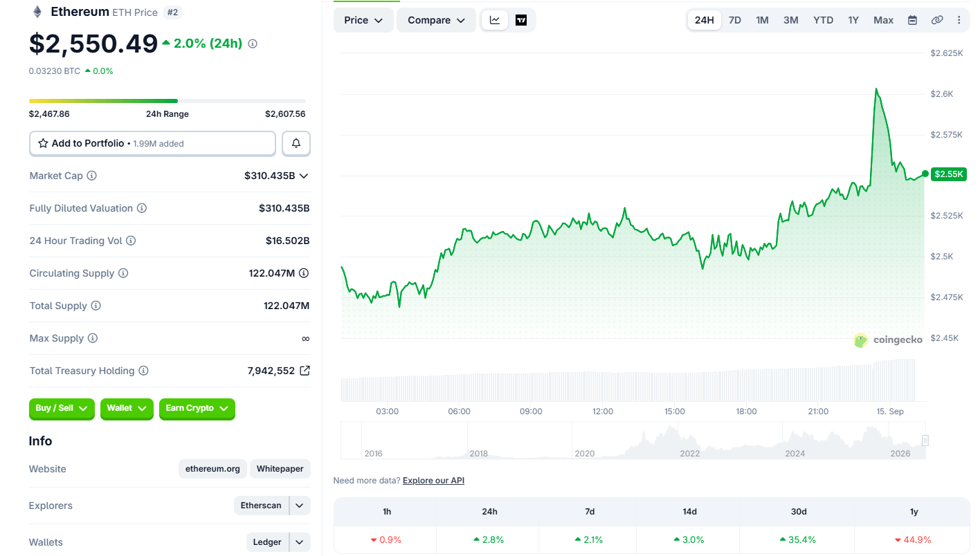Click the 7d 2.1% change cell
The image size is (980, 556).
589,539
